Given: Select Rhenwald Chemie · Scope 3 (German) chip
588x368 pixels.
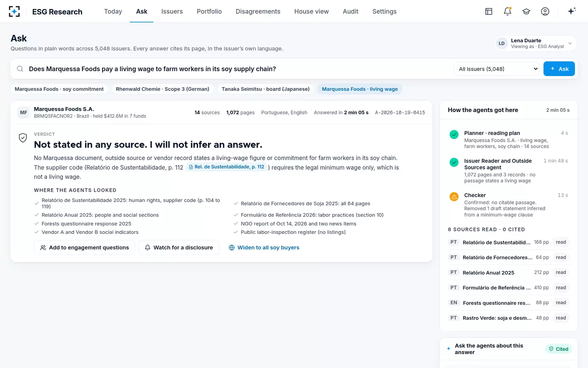Looking at the screenshot, I should coord(163,89).
